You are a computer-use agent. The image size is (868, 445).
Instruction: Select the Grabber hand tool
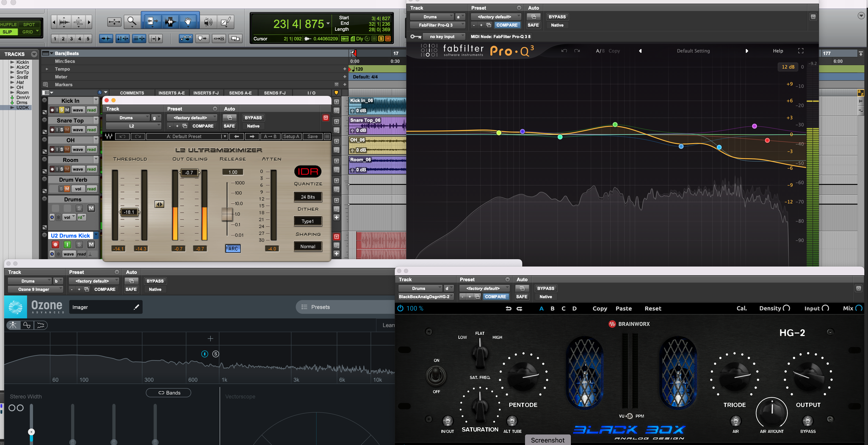coord(188,22)
